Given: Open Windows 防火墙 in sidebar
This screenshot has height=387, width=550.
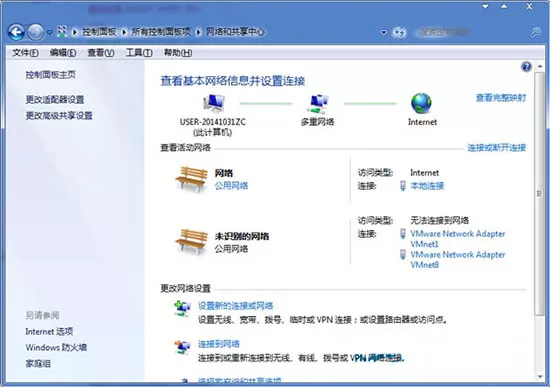Looking at the screenshot, I should tap(56, 347).
